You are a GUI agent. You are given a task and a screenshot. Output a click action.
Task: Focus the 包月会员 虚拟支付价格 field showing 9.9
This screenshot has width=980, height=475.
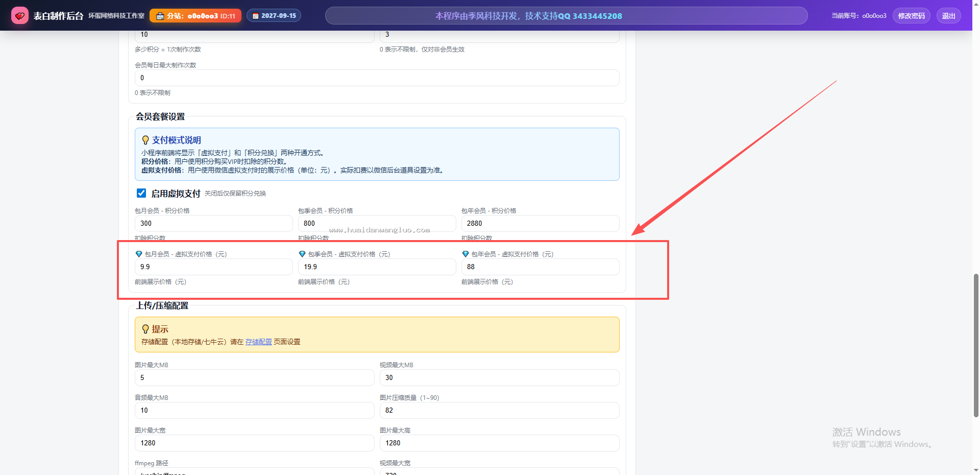[214, 267]
